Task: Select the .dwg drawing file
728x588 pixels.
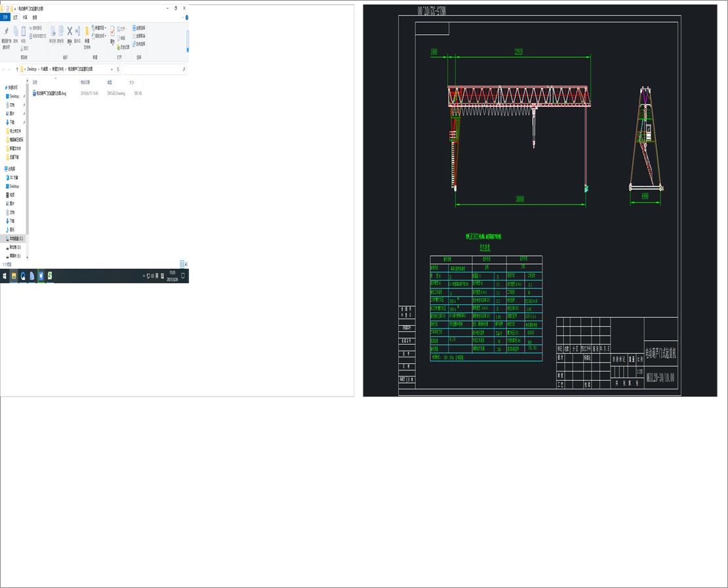Action: click(x=51, y=94)
